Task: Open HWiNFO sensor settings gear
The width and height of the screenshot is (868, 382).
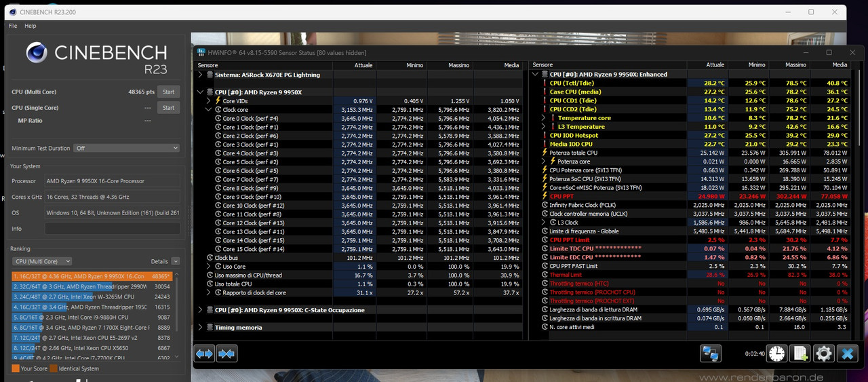Action: point(824,354)
